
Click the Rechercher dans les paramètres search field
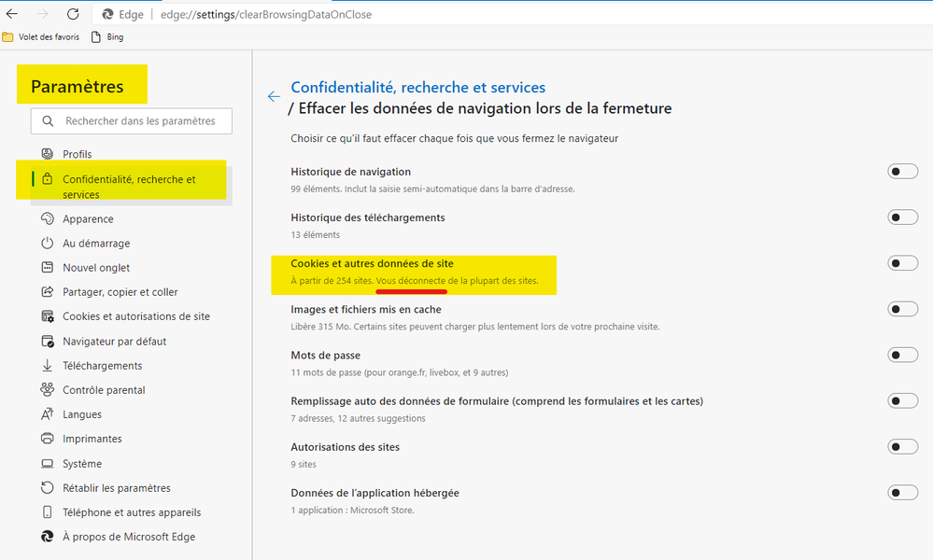coord(140,121)
